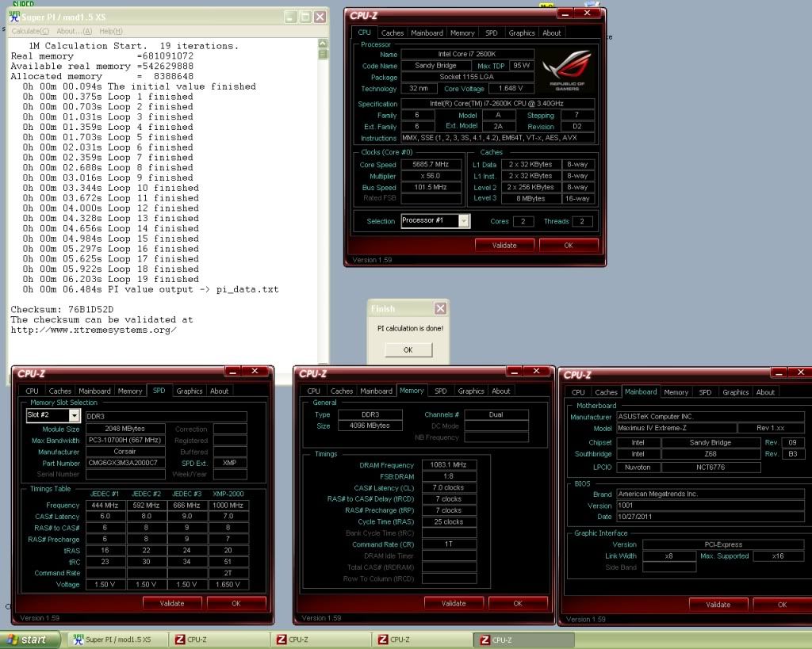
Task: Click the Republic of Gamers logo
Action: [x=569, y=69]
